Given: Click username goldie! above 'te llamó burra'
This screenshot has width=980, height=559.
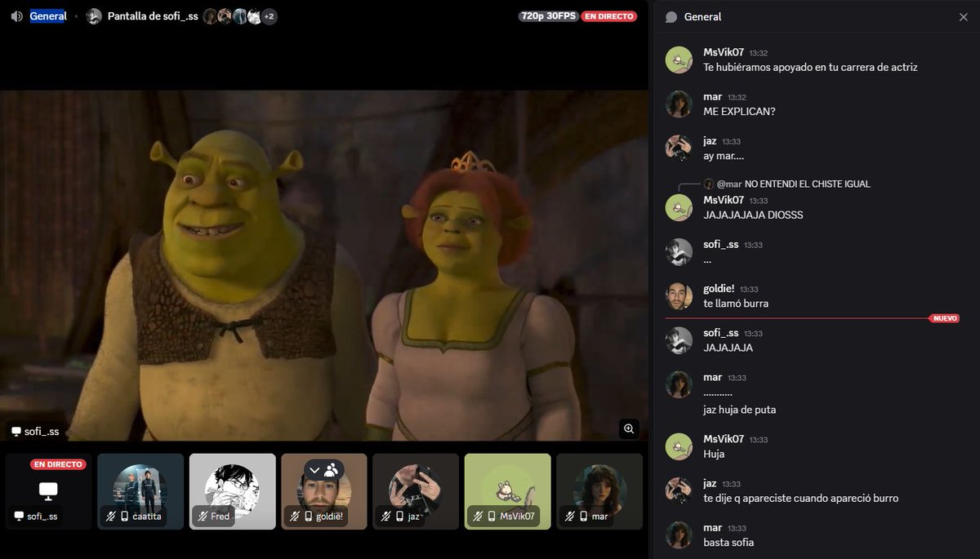Looking at the screenshot, I should 720,289.
